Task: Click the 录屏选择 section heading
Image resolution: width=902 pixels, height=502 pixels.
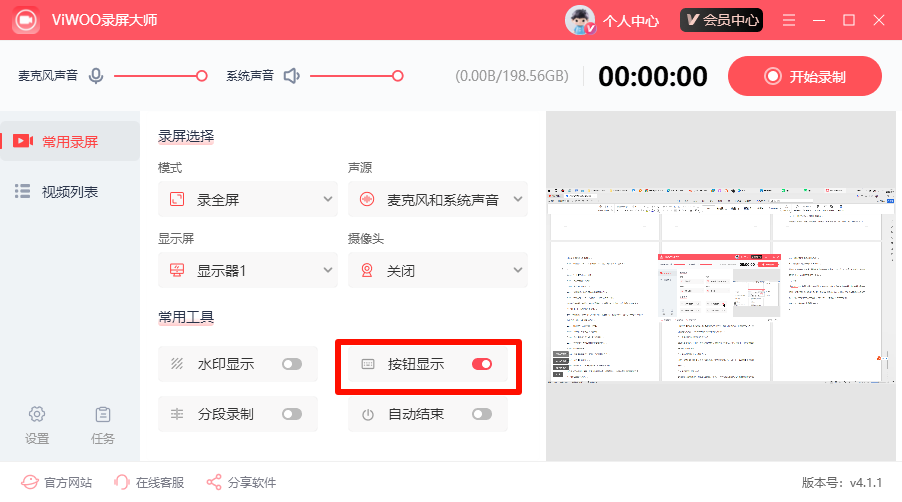Action: [186, 136]
